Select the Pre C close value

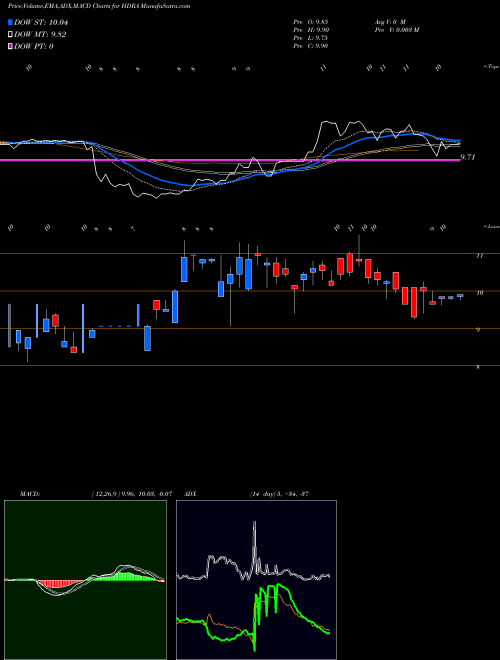click(x=311, y=46)
